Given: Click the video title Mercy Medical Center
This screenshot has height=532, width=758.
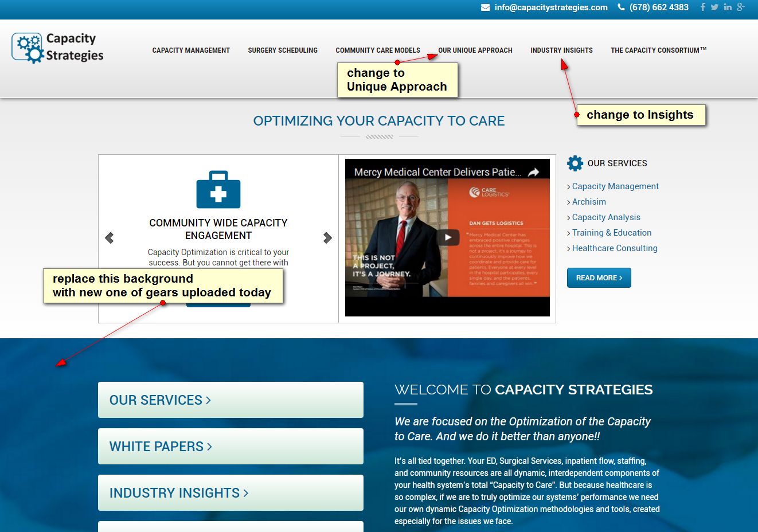Looking at the screenshot, I should 438,172.
